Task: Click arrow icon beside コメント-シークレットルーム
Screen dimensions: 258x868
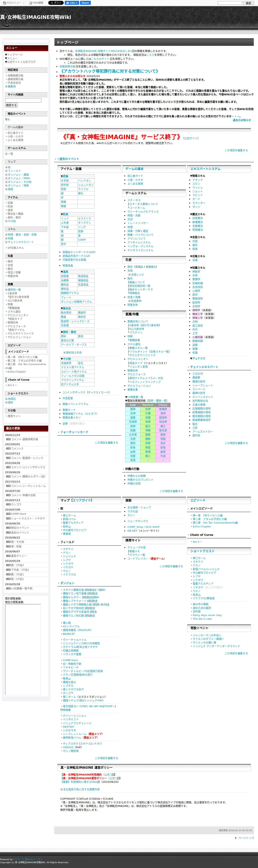Action: (8, 486)
